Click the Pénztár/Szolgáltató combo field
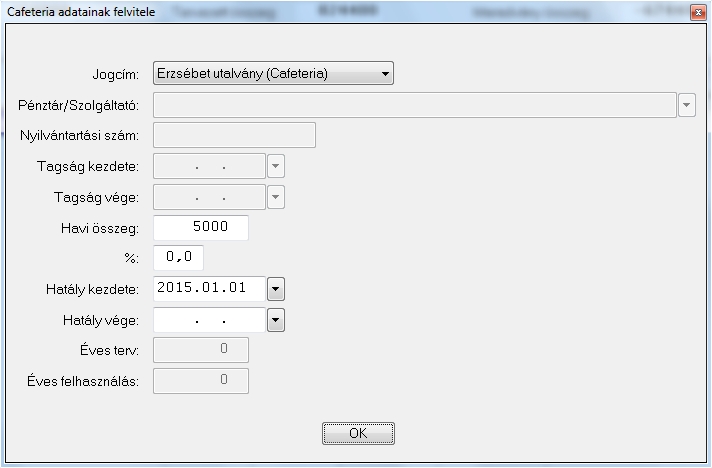The image size is (712, 468). click(x=414, y=105)
